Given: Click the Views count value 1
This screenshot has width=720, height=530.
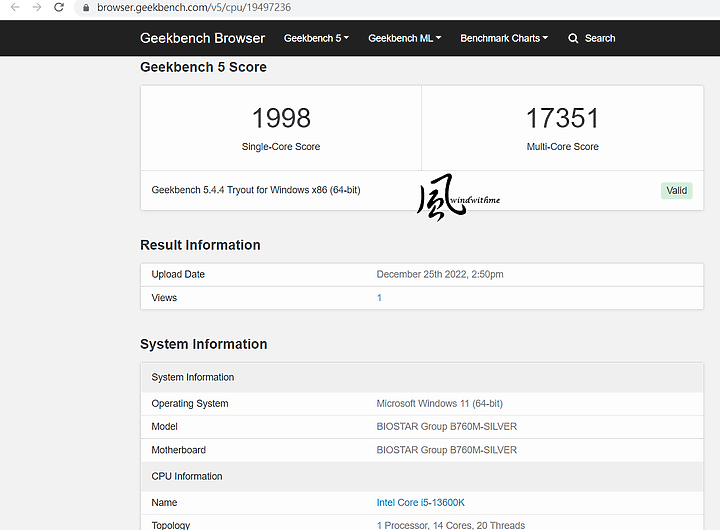Looking at the screenshot, I should (x=379, y=298).
